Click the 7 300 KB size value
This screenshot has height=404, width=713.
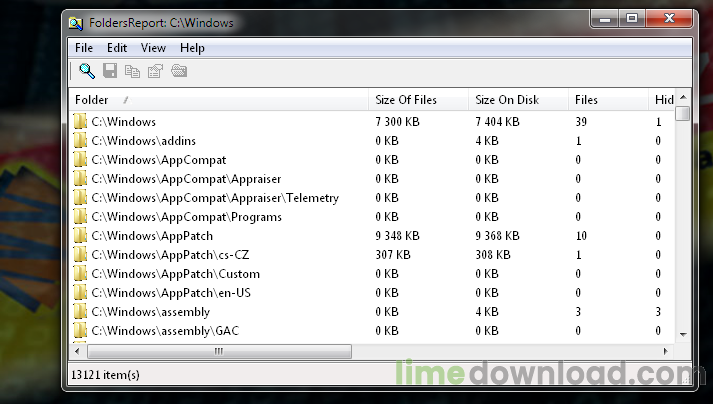(x=397, y=121)
